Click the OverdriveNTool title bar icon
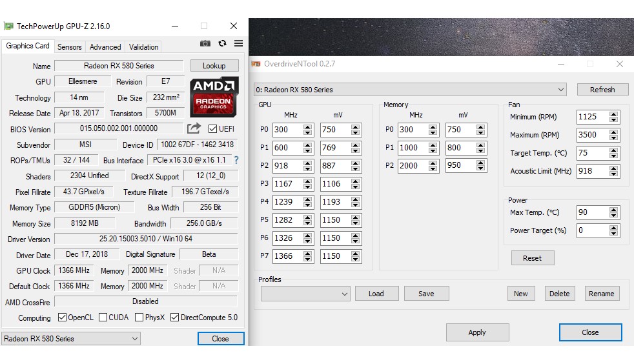Screen dimensions: 634x364 (x=256, y=64)
